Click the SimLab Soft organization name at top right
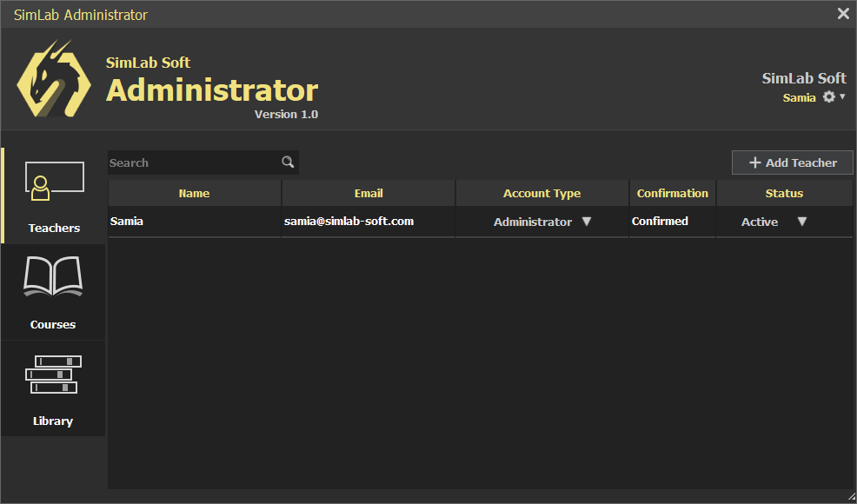This screenshot has width=857, height=504. point(804,78)
